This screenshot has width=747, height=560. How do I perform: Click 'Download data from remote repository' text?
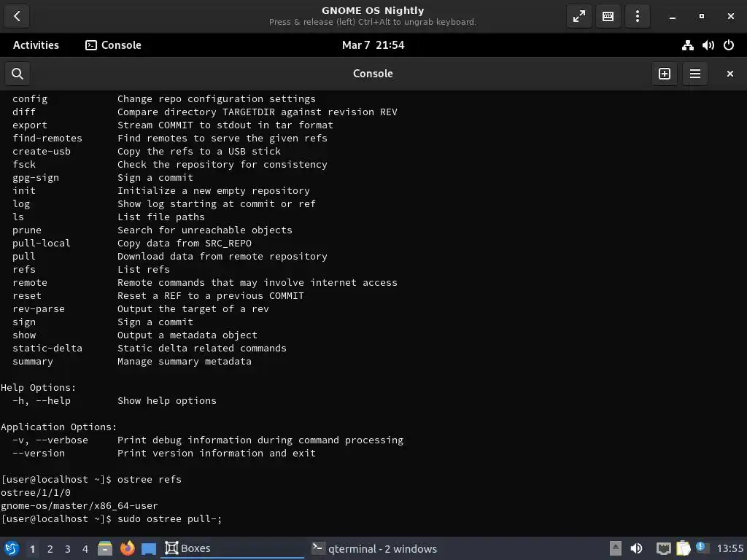tap(222, 256)
